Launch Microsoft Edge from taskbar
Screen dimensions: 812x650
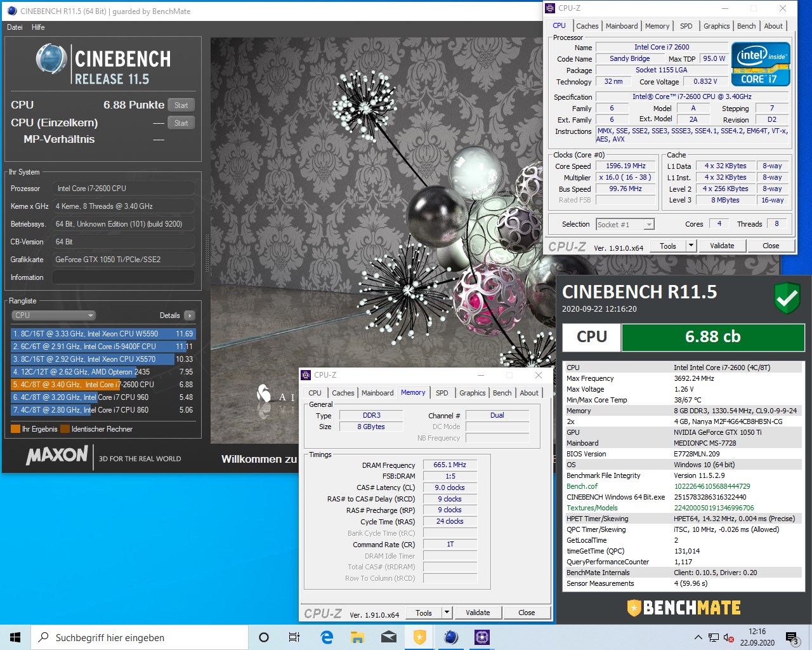click(327, 637)
